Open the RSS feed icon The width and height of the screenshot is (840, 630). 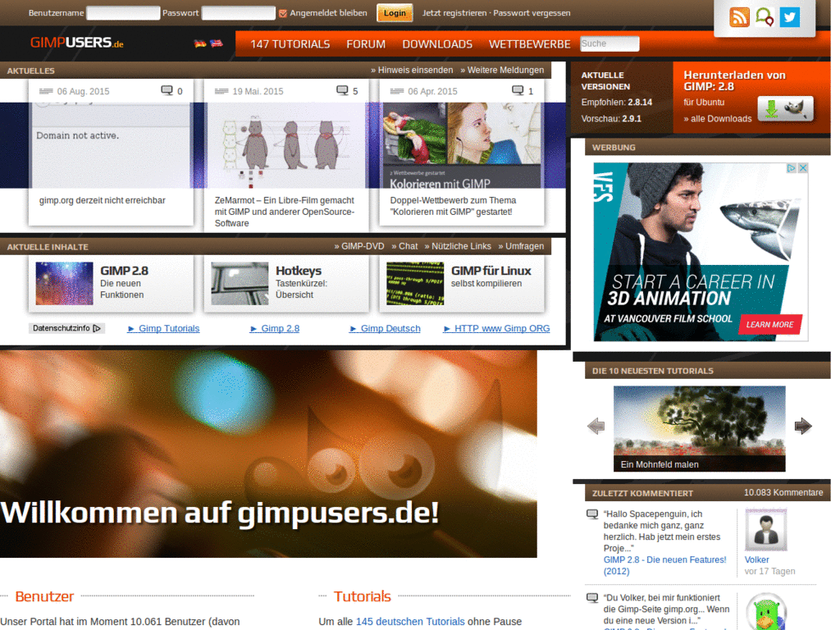click(x=739, y=17)
